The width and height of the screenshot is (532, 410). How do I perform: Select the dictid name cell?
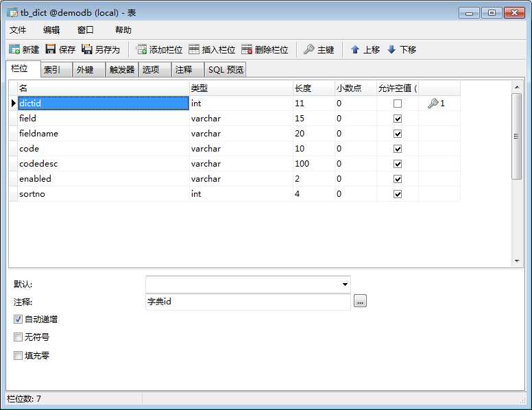[x=103, y=103]
